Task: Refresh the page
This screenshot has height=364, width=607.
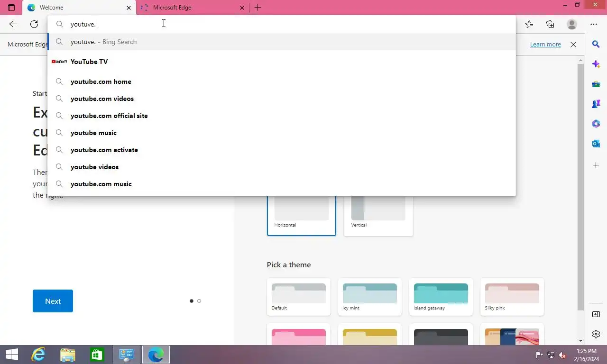Action: pos(34,24)
